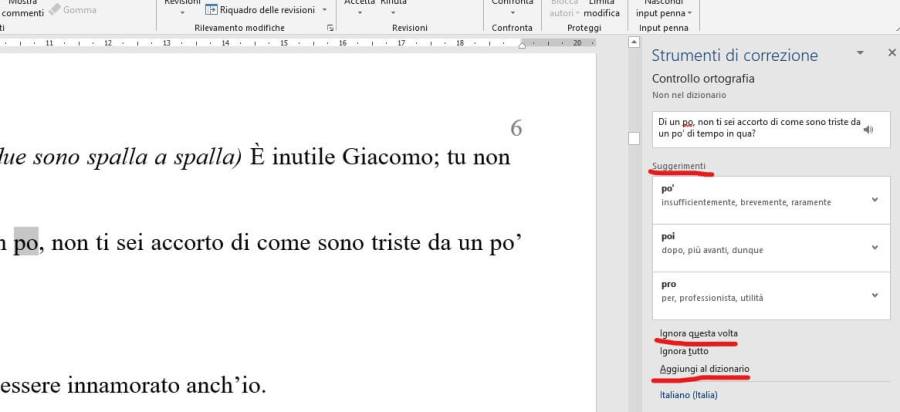Open Rilevamento modifiche dialog launcher
The image size is (900, 412).
pos(330,29)
